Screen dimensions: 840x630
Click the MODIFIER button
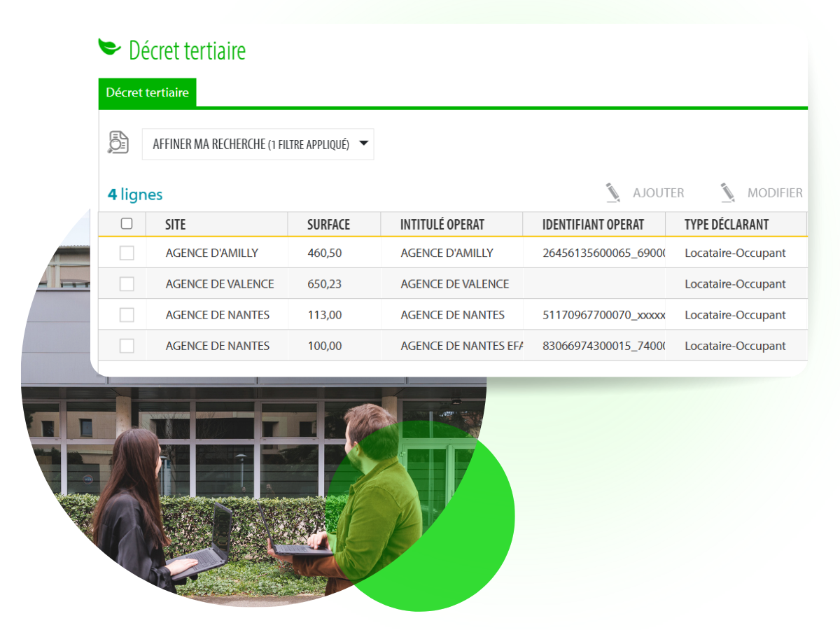(776, 192)
